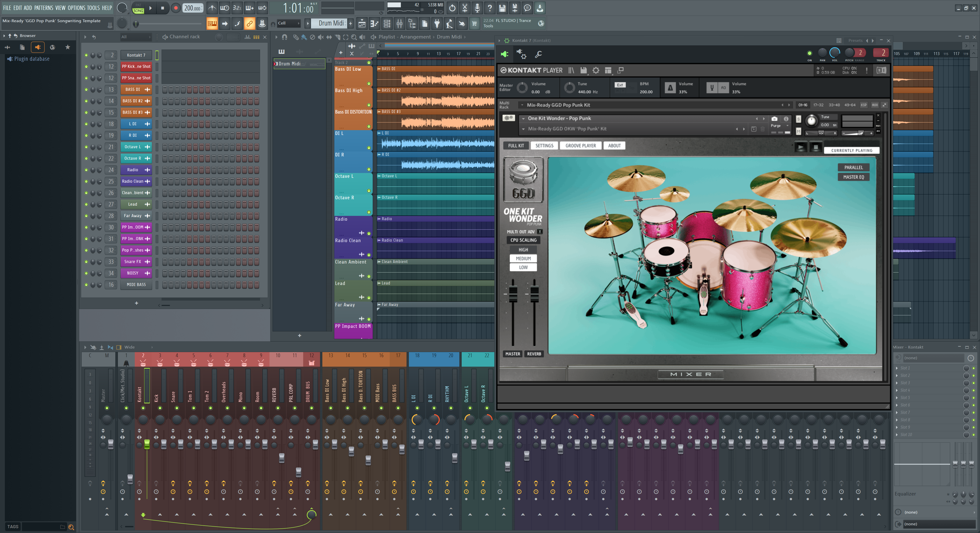Click the Kontakt snapshot camera icon
Image resolution: width=980 pixels, height=533 pixels.
(x=774, y=119)
